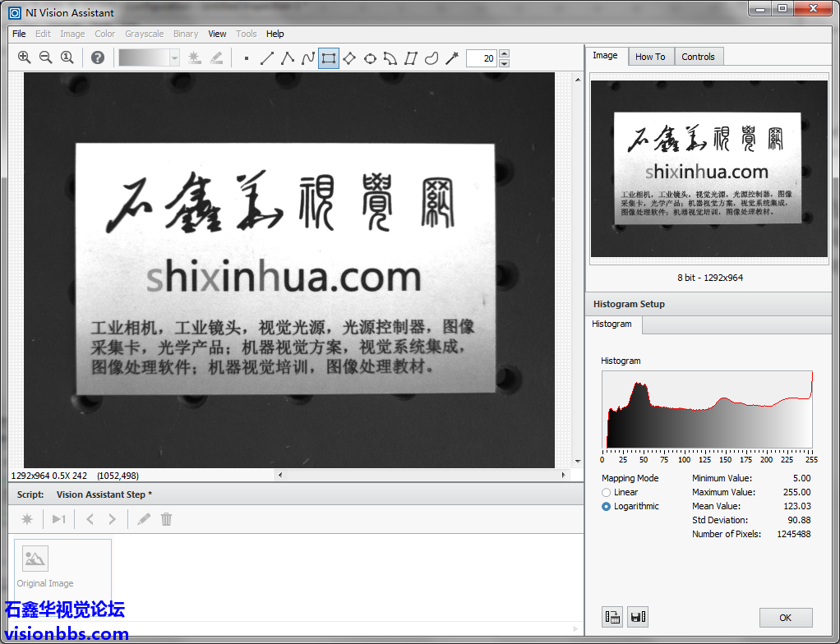Select the Magic Wand tool
This screenshot has height=644, width=840.
[451, 58]
